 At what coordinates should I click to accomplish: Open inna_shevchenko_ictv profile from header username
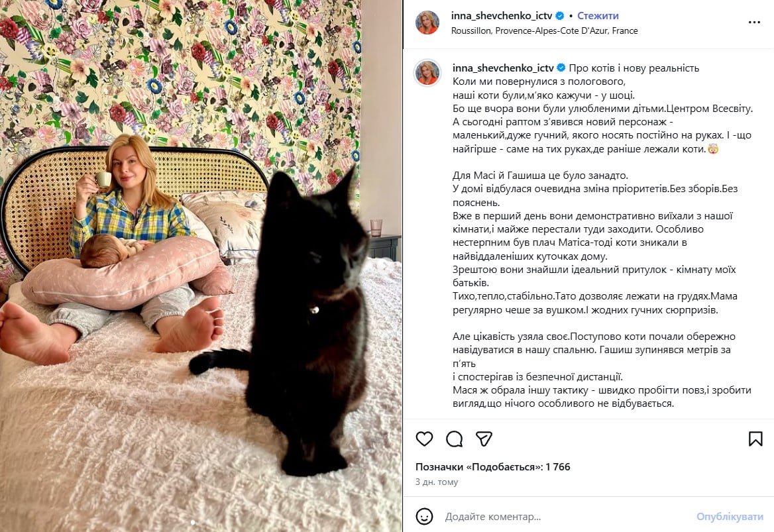coord(502,16)
